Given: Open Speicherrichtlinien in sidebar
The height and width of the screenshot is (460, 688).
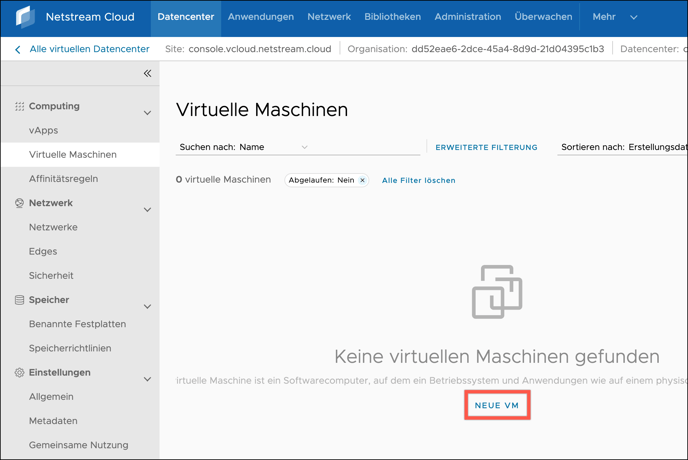Looking at the screenshot, I should tap(70, 348).
